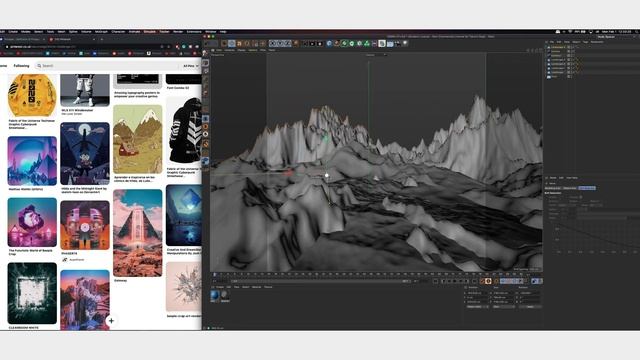Close the first browser tab
Image resolution: width=640 pixels, height=360 pixels.
(44, 40)
